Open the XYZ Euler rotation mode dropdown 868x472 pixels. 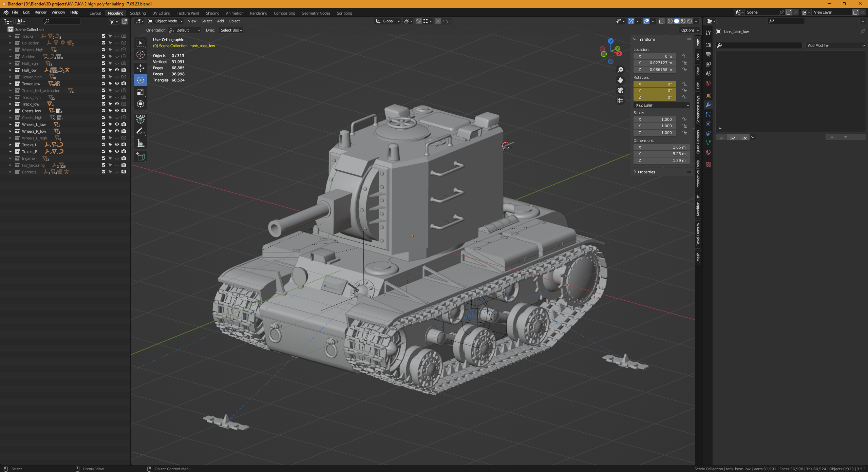click(661, 105)
